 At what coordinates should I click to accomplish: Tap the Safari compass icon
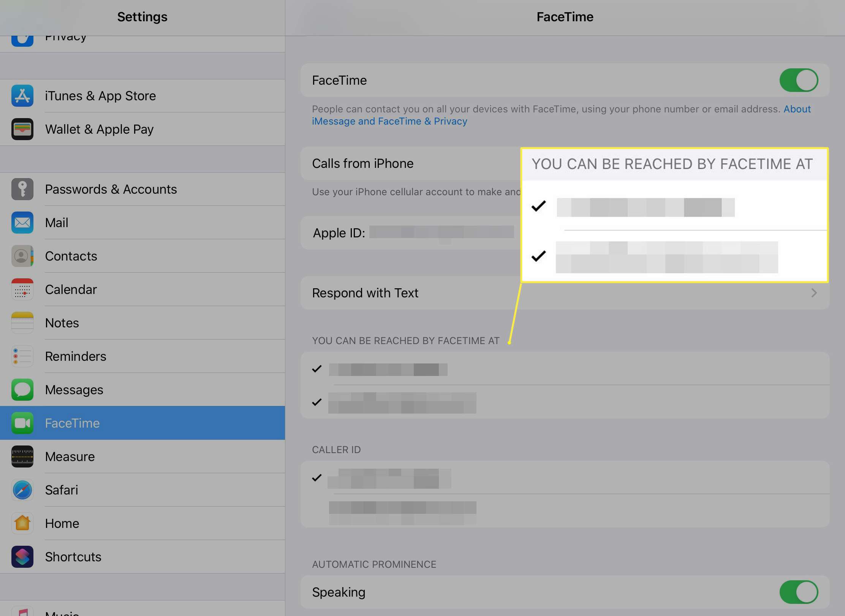(x=22, y=490)
